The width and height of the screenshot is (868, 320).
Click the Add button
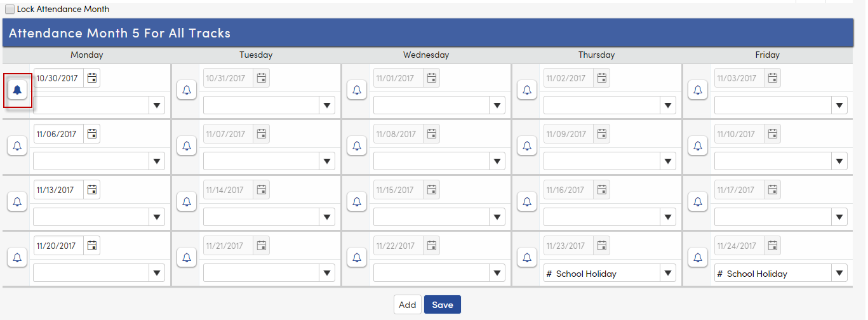[x=408, y=305]
